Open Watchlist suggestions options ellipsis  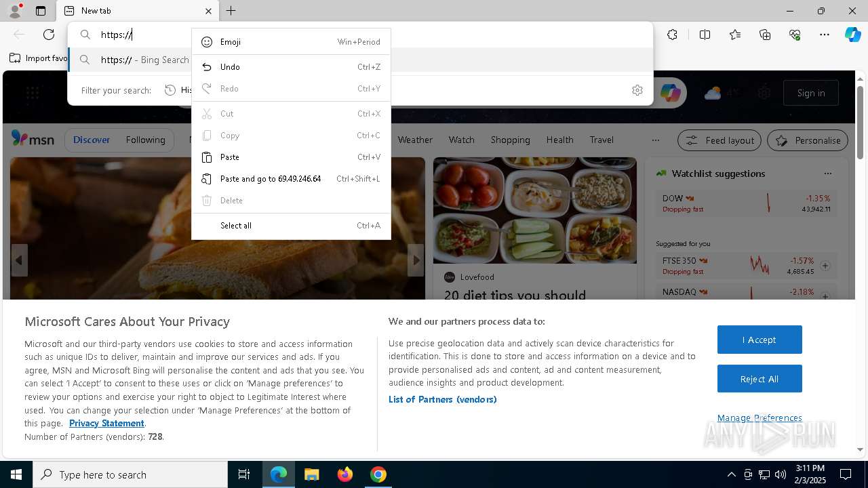click(827, 174)
